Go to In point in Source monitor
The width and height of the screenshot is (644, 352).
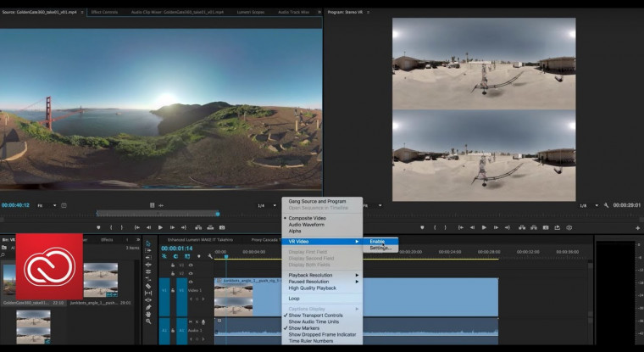137,227
